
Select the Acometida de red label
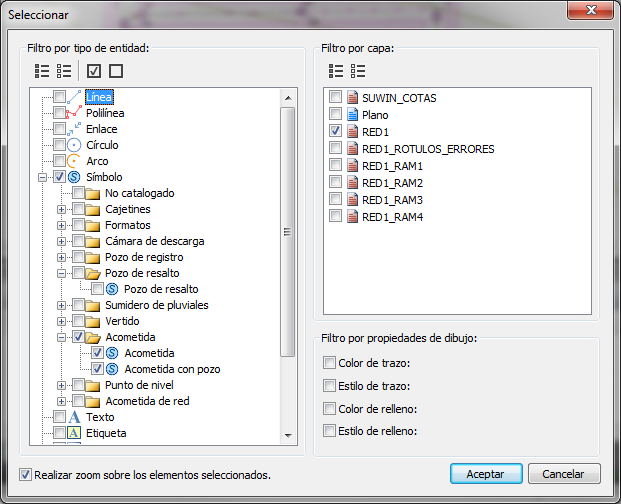click(147, 401)
